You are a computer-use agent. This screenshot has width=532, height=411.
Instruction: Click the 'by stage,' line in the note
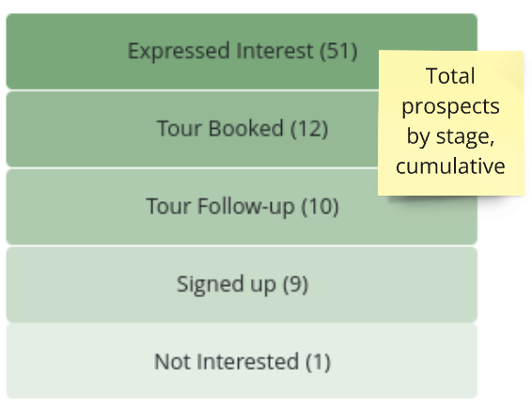(450, 137)
